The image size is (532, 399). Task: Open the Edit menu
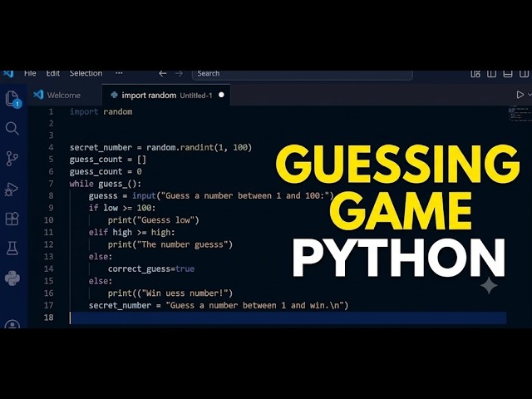pos(53,73)
